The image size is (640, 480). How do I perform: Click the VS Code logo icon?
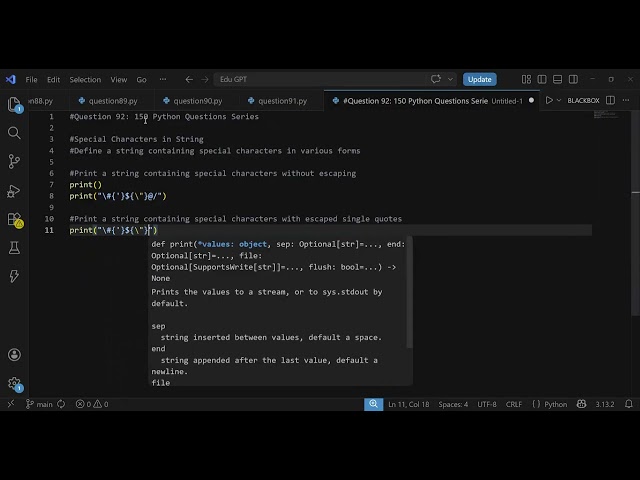click(x=11, y=79)
